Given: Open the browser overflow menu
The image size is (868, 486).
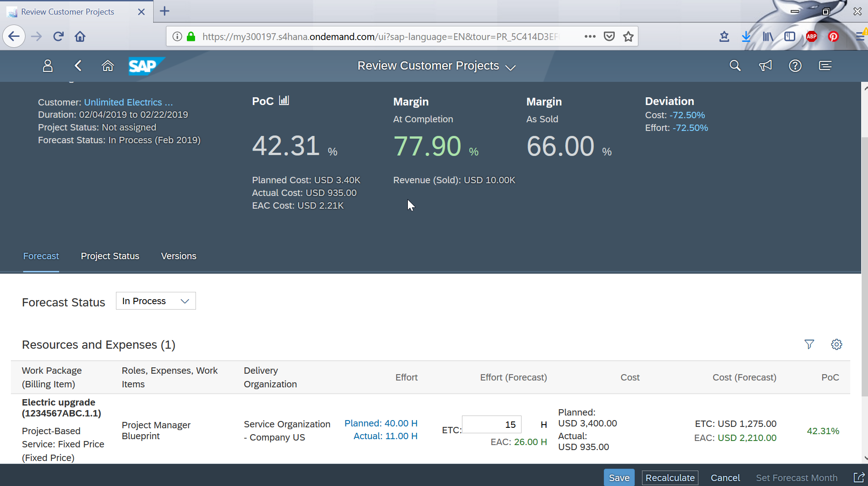Looking at the screenshot, I should pyautogui.click(x=589, y=36).
